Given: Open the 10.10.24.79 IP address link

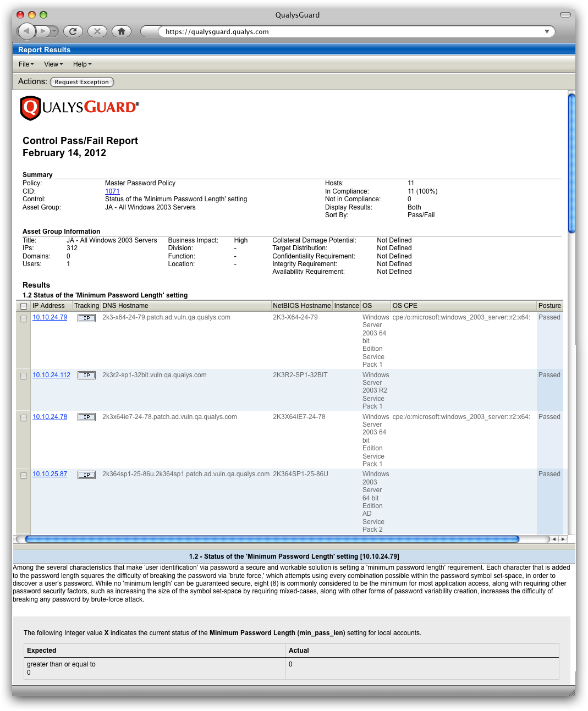Looking at the screenshot, I should [50, 317].
